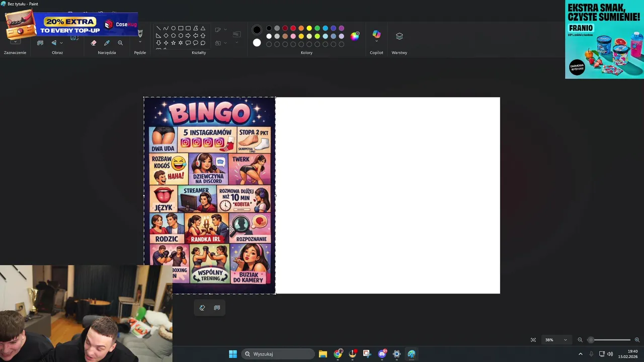Select the Color picker eyedropper tool

(107, 43)
